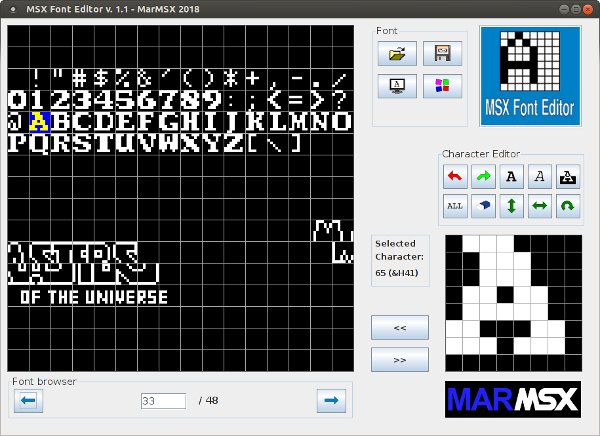Select the opening bracket [ glyph

256,144
